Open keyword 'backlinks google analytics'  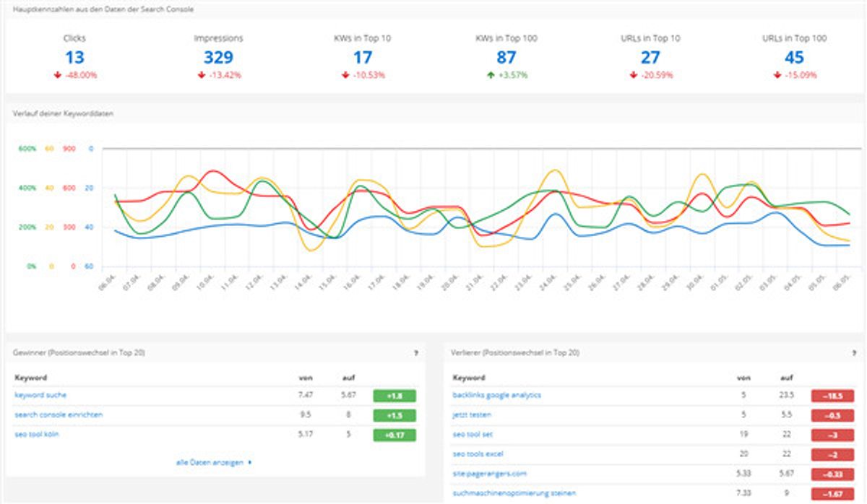point(496,395)
